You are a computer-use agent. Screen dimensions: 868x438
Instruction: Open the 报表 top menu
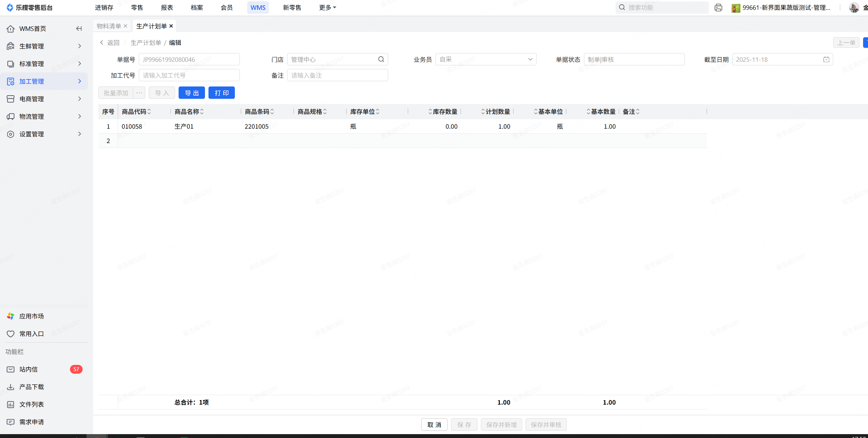click(x=167, y=7)
